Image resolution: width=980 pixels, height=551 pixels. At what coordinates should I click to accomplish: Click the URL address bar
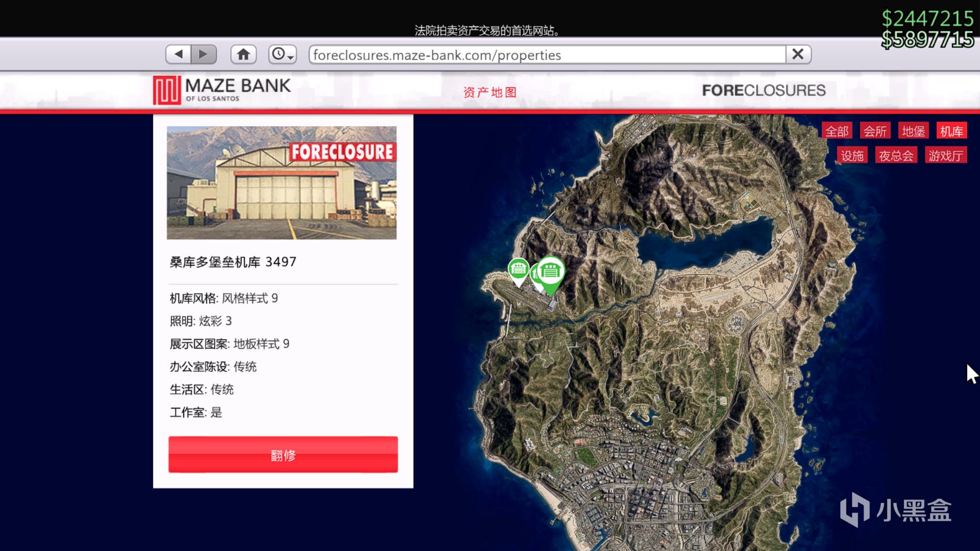[x=546, y=55]
